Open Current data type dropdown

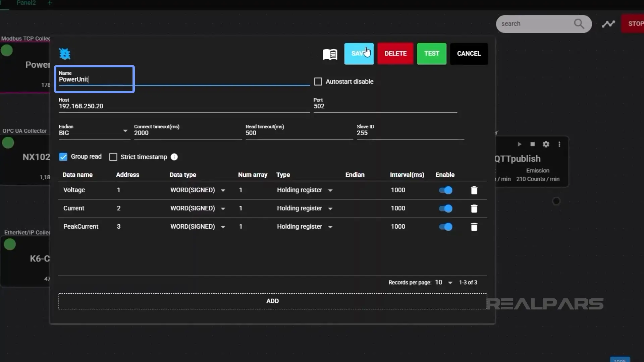pos(198,208)
